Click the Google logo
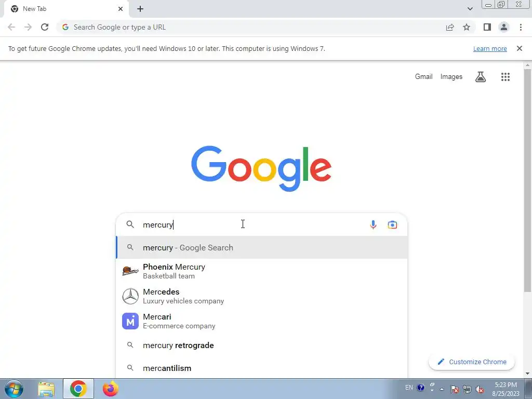The width and height of the screenshot is (532, 399). click(x=261, y=169)
